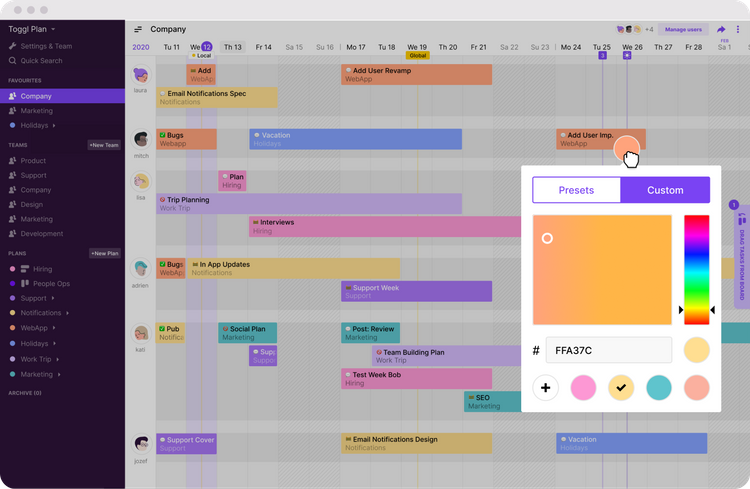
Task: Expand the Notifications plan arrow
Action: (x=67, y=313)
